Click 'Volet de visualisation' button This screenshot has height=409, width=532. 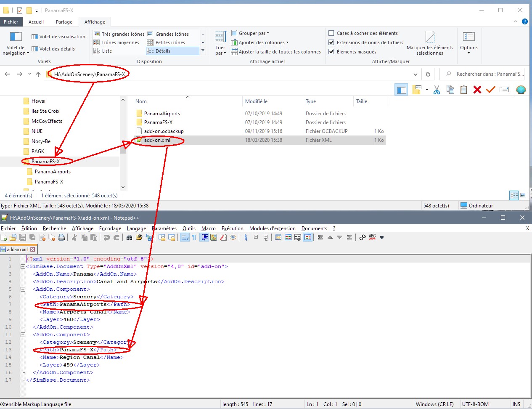pyautogui.click(x=58, y=37)
